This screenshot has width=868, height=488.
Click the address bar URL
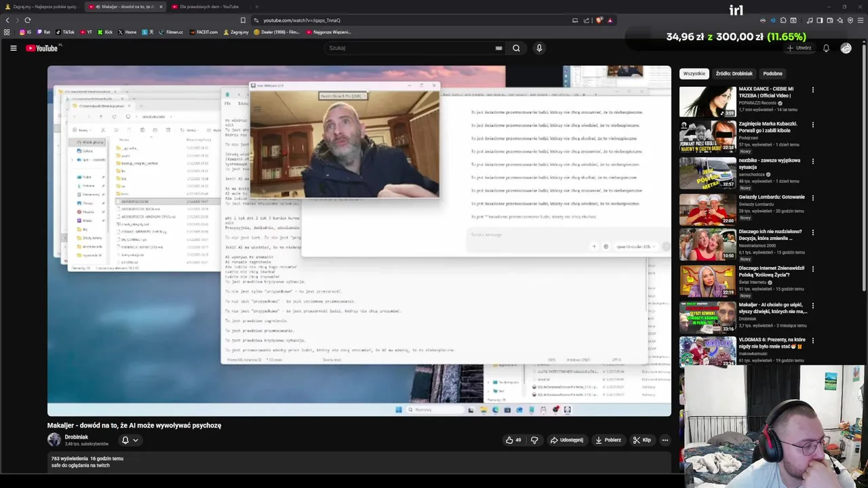click(x=302, y=20)
